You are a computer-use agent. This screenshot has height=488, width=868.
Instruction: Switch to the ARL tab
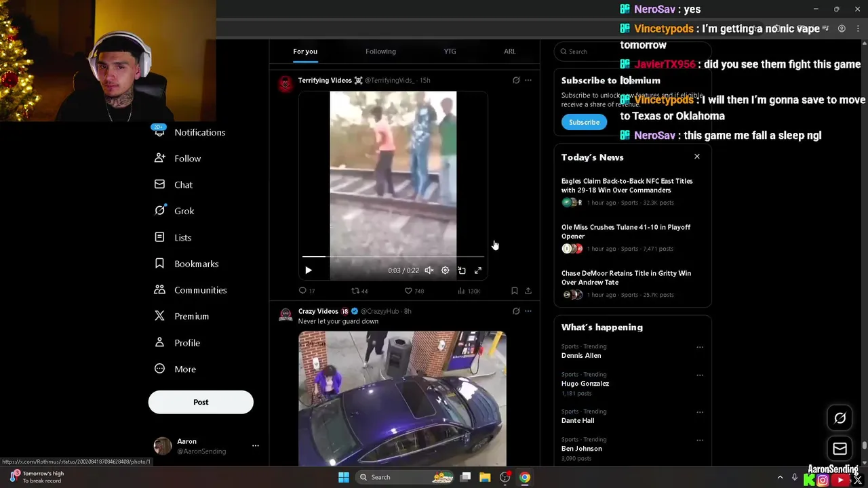tap(509, 52)
